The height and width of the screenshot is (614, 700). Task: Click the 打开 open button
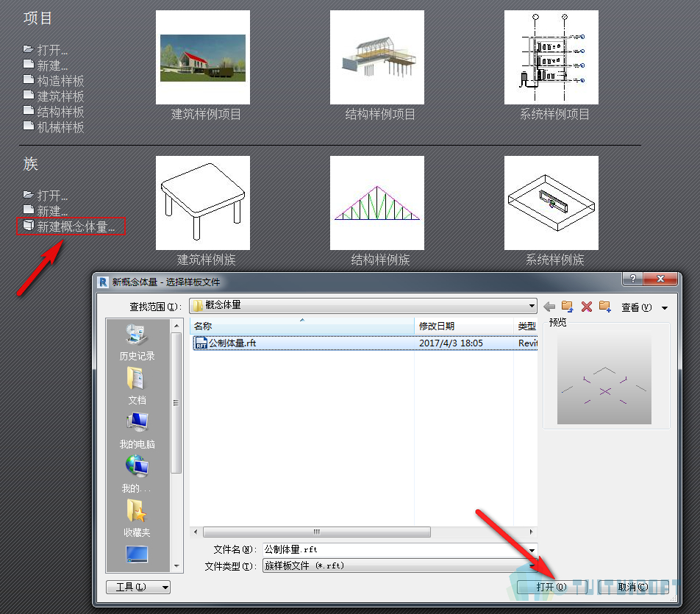coord(551,587)
